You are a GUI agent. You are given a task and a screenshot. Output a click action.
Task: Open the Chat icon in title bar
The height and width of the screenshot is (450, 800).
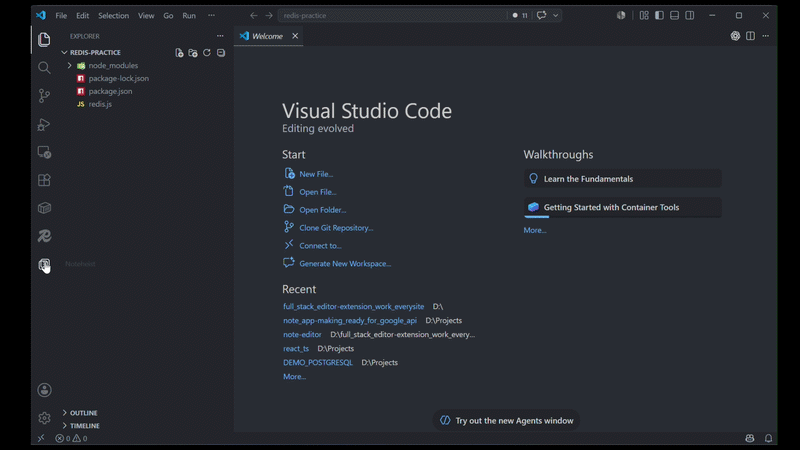click(541, 15)
